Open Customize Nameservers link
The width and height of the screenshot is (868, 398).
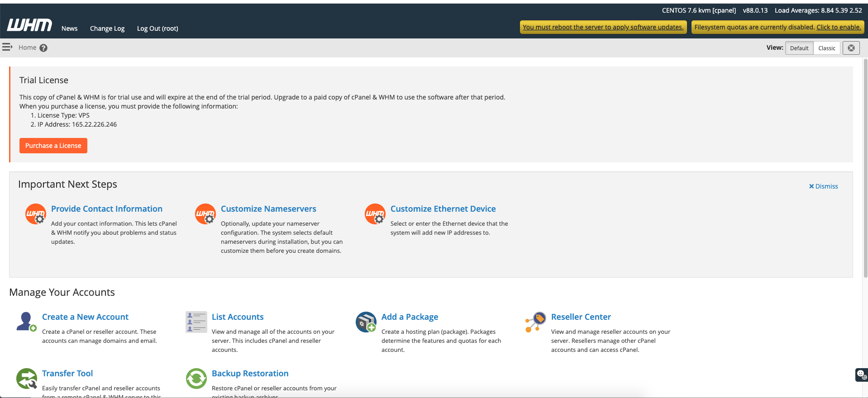(x=268, y=209)
